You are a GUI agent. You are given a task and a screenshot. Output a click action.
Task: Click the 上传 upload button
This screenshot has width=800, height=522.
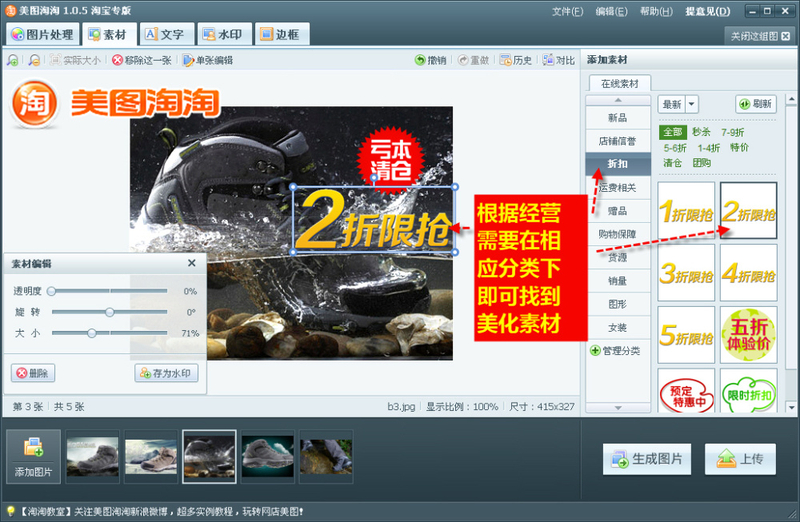[740, 459]
